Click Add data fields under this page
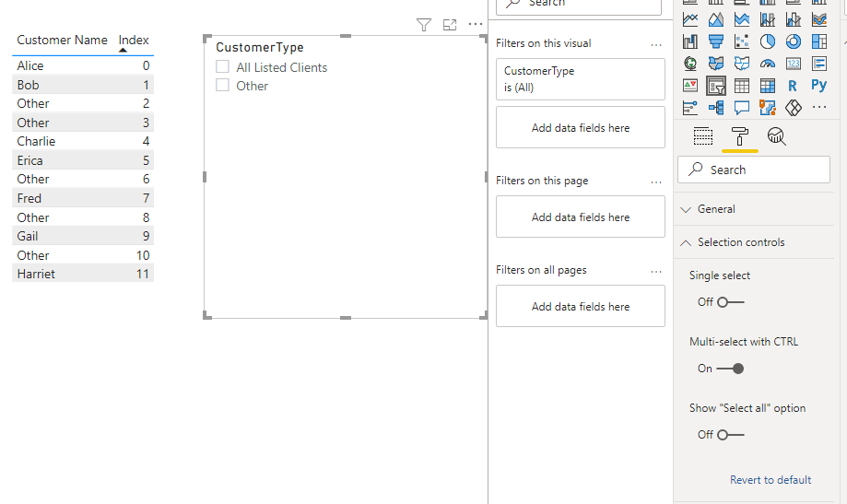 point(580,217)
